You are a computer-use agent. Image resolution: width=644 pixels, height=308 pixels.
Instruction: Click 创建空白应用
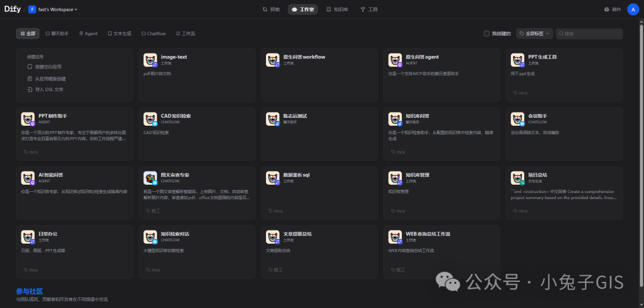[x=44, y=67]
